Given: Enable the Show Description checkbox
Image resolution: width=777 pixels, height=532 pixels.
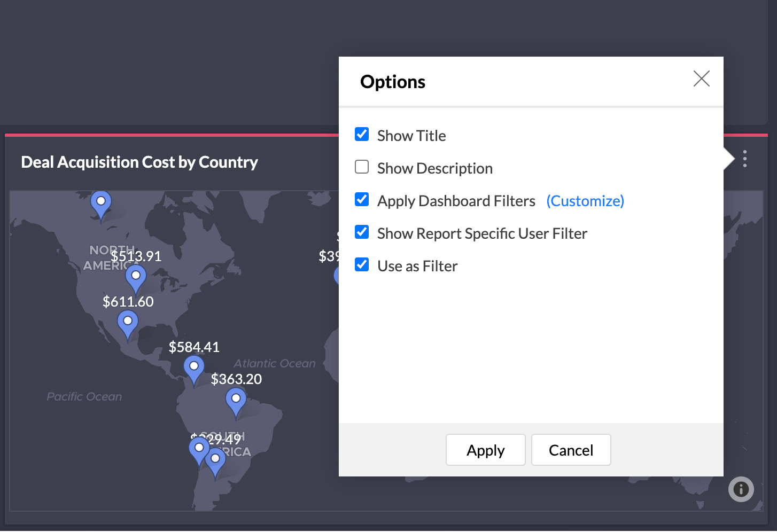Looking at the screenshot, I should click(362, 167).
